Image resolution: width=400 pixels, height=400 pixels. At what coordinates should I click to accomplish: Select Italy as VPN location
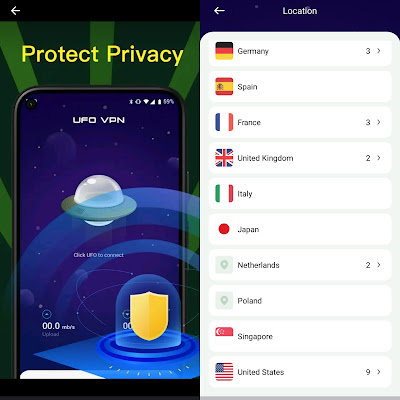tap(300, 194)
